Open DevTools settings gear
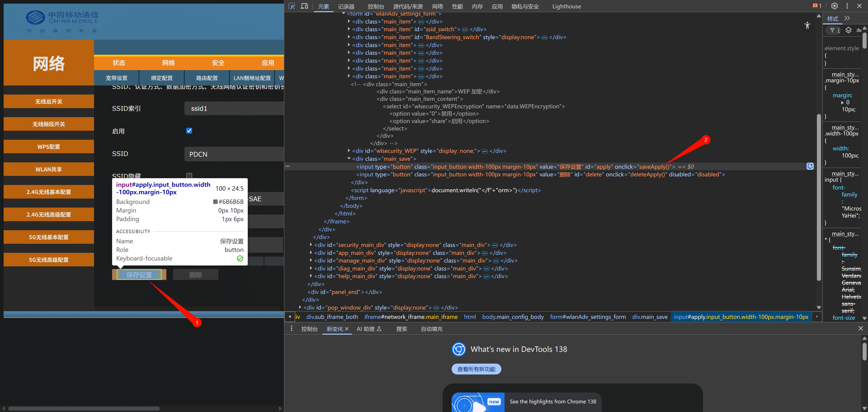868x412 pixels. click(834, 6)
